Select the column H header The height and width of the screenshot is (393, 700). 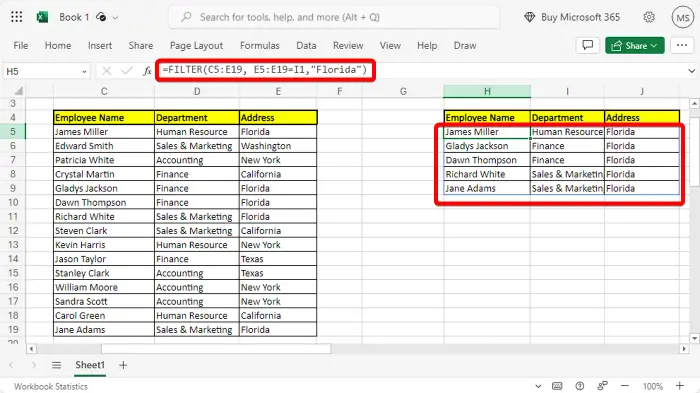[487, 92]
